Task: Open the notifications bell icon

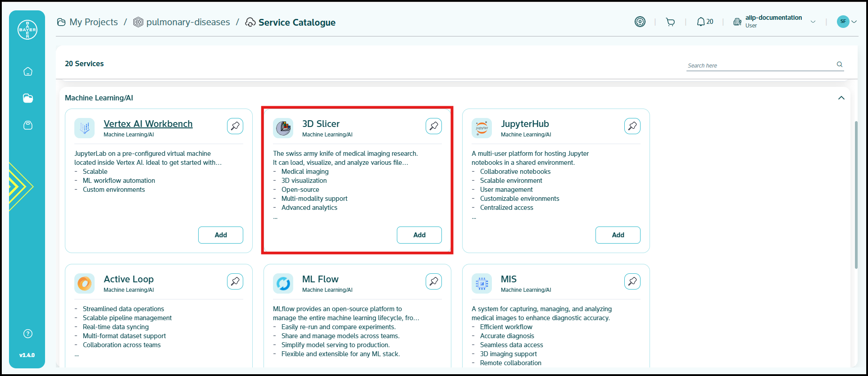Action: 701,22
